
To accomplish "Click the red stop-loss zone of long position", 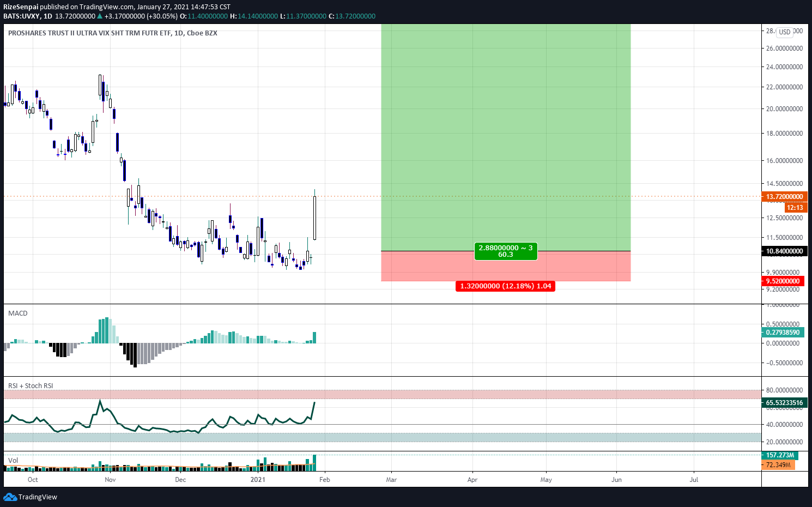I will [506, 267].
